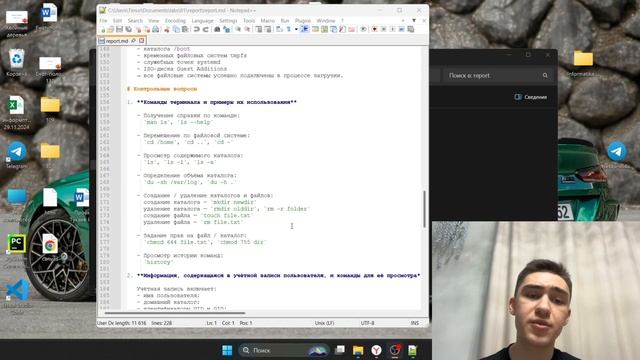Open the Macro menu
Image resolution: width=640 pixels, height=360 pixels.
(268, 21)
